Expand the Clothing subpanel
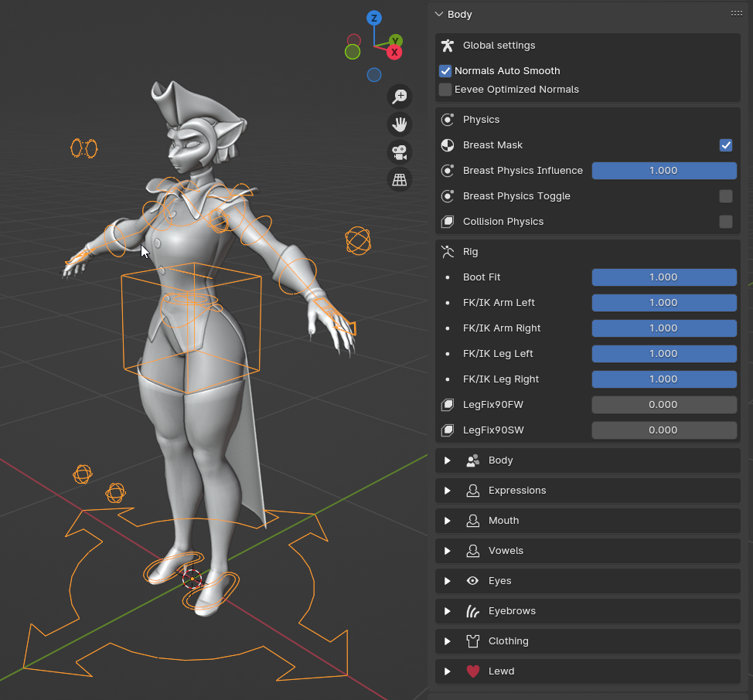The height and width of the screenshot is (700, 753). (x=448, y=641)
